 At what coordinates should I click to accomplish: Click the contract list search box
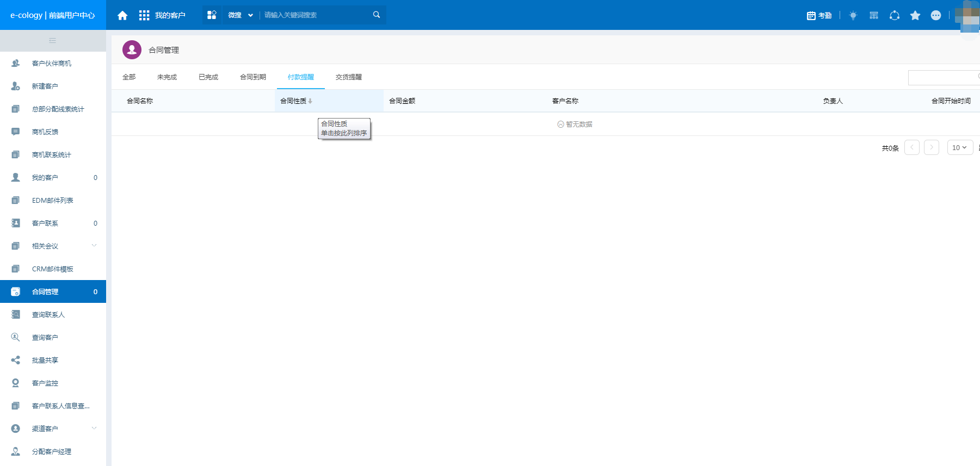[x=944, y=77]
